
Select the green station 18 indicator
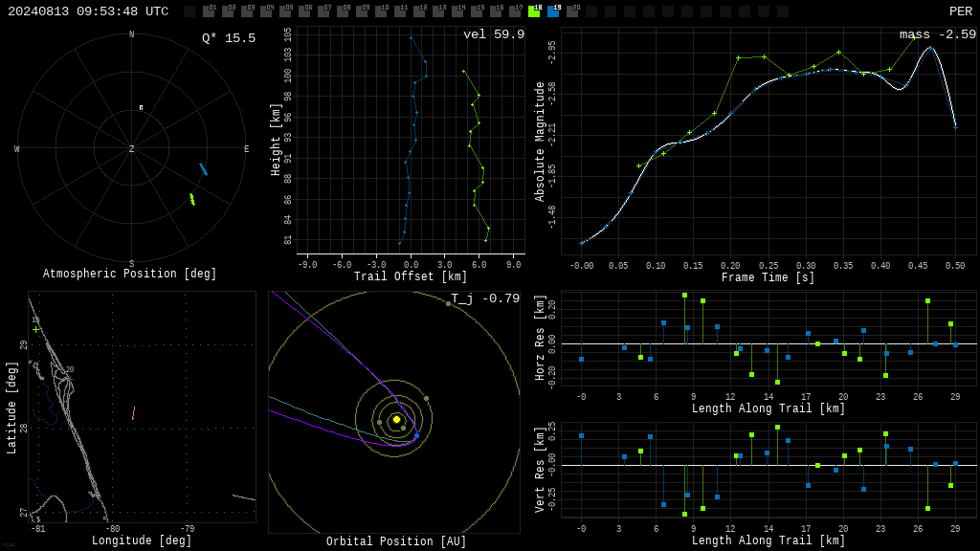tap(534, 11)
